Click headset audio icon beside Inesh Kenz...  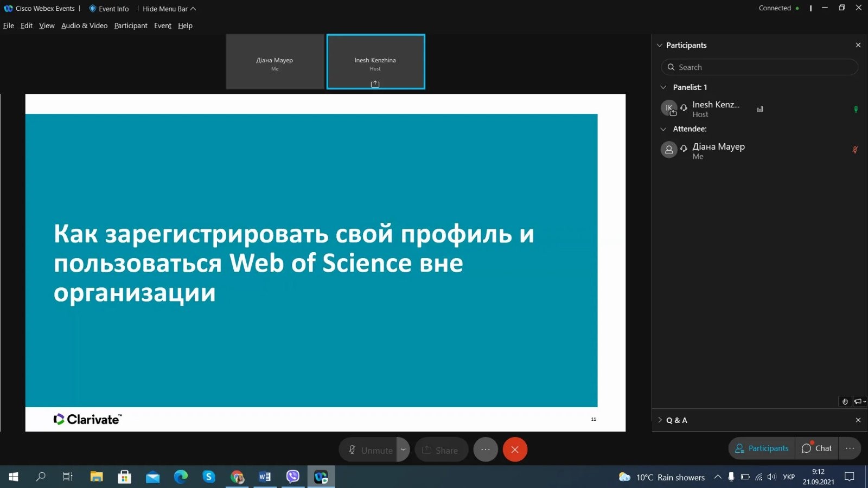pos(684,108)
